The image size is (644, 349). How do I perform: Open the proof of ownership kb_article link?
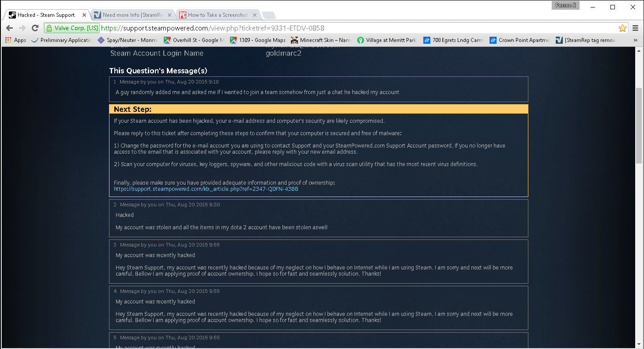pos(206,189)
